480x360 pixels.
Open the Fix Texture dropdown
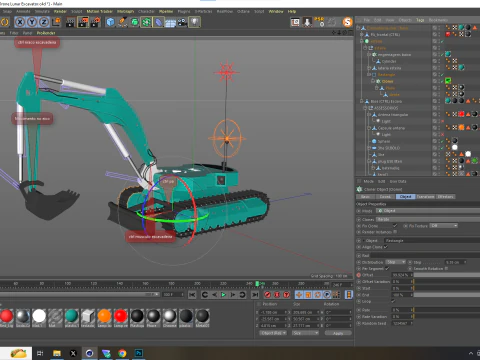pyautogui.click(x=444, y=226)
